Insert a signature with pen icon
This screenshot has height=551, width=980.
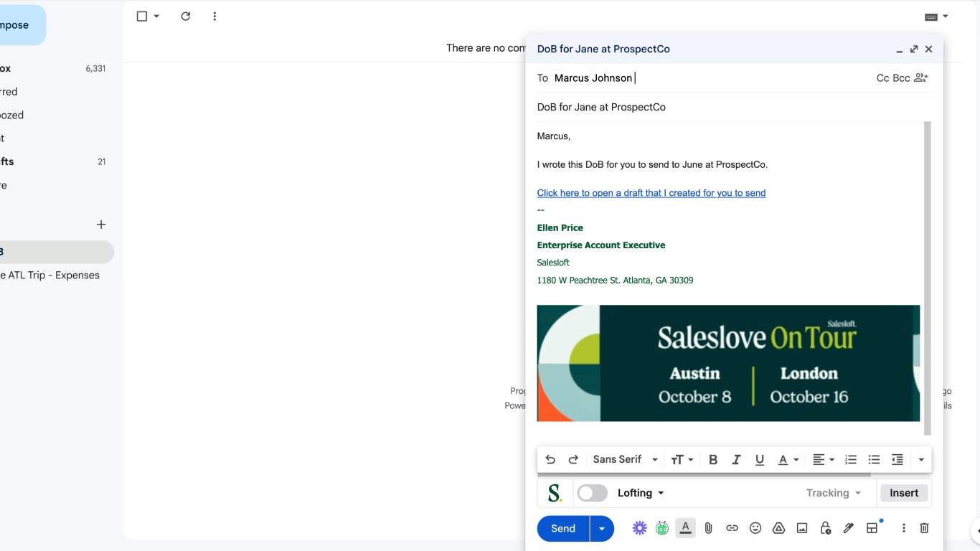click(x=849, y=528)
